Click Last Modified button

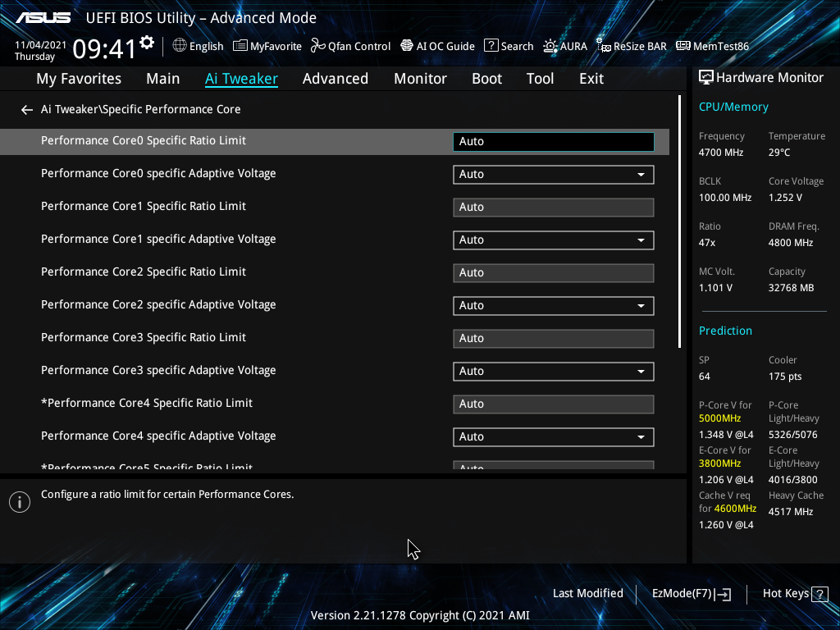(587, 594)
